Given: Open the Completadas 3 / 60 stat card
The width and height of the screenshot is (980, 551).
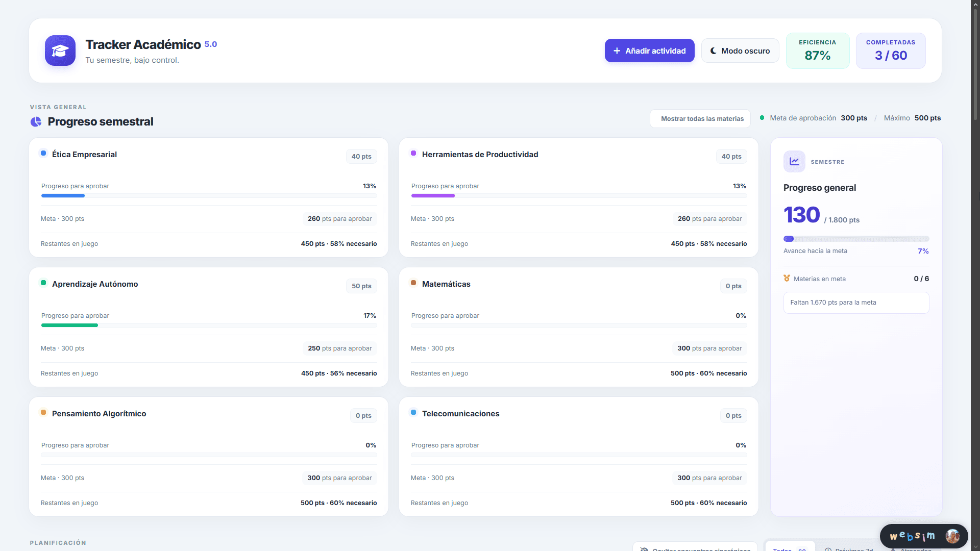Looking at the screenshot, I should [891, 51].
